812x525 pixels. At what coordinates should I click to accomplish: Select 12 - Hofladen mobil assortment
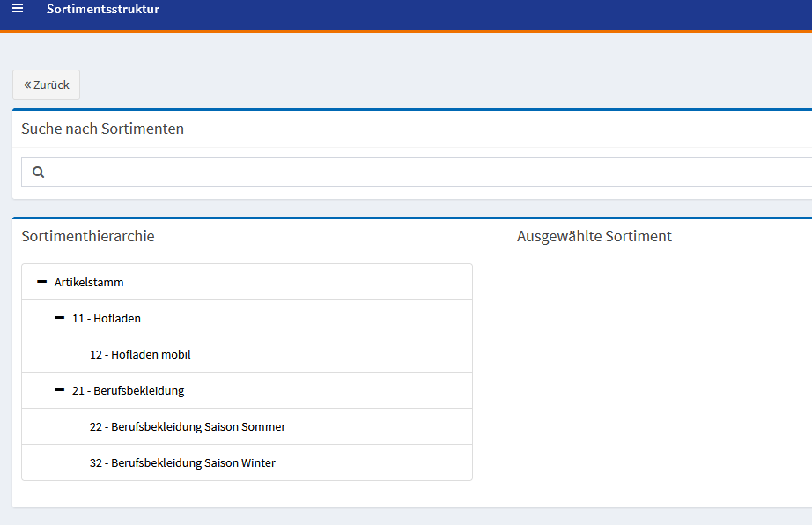140,355
